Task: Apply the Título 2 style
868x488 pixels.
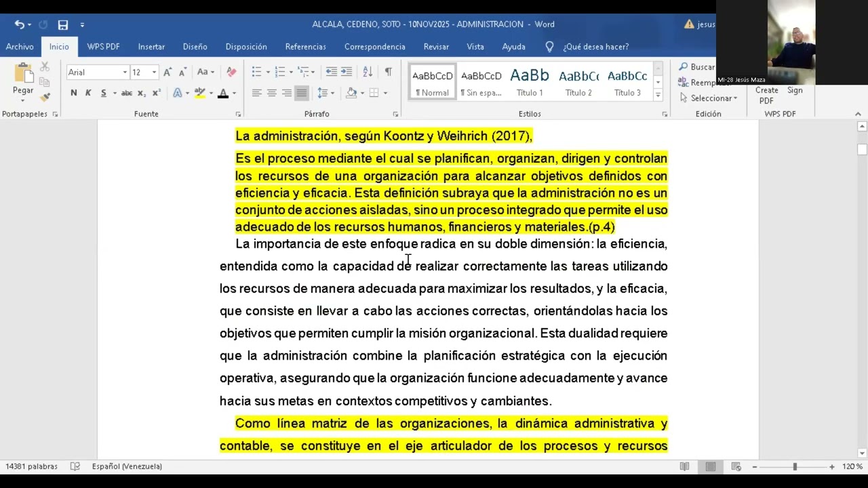Action: coord(578,83)
